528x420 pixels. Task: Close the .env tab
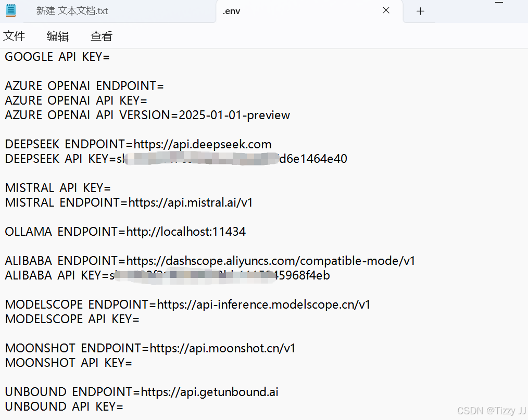(386, 10)
